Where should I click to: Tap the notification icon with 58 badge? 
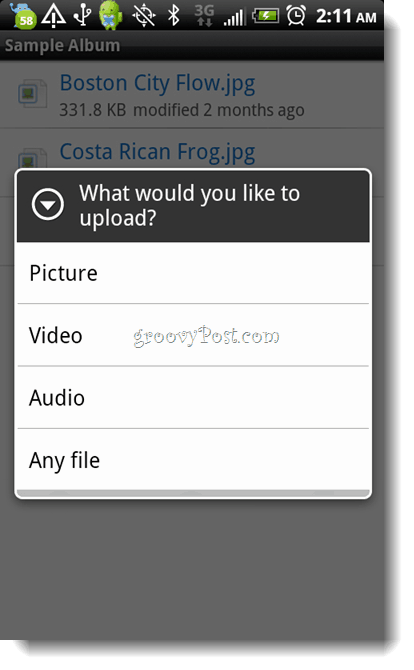[22, 16]
